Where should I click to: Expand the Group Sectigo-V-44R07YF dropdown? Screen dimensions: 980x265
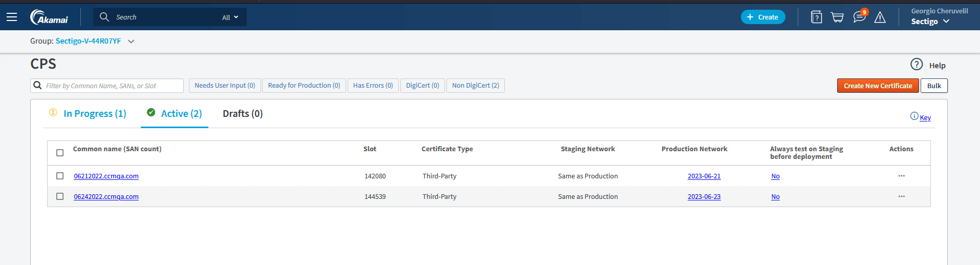pos(131,42)
